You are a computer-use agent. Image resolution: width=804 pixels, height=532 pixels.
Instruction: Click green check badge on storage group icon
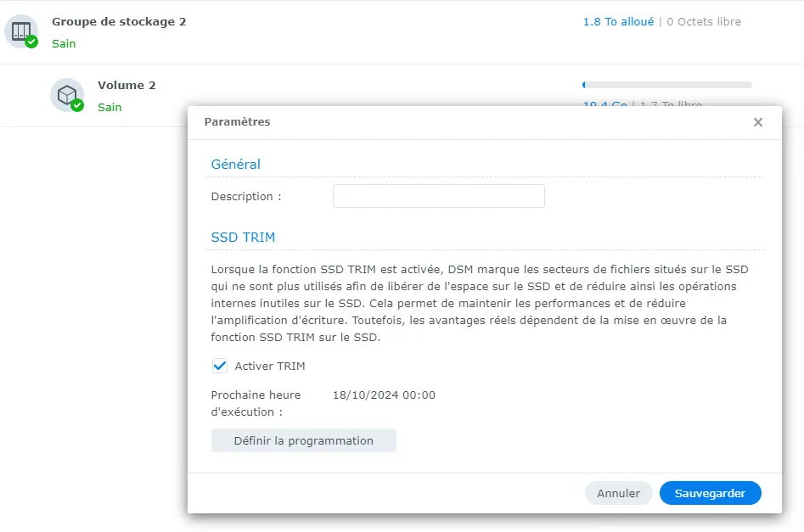pyautogui.click(x=31, y=42)
